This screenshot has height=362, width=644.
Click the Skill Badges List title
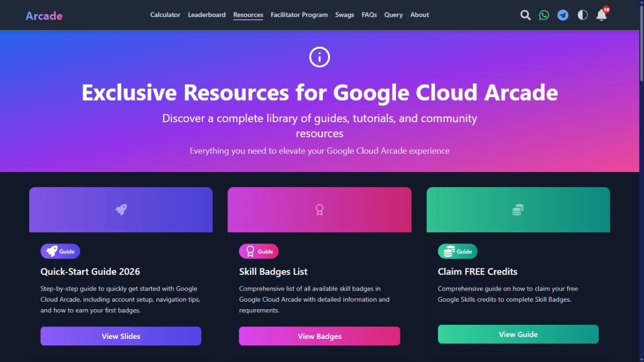[273, 272]
